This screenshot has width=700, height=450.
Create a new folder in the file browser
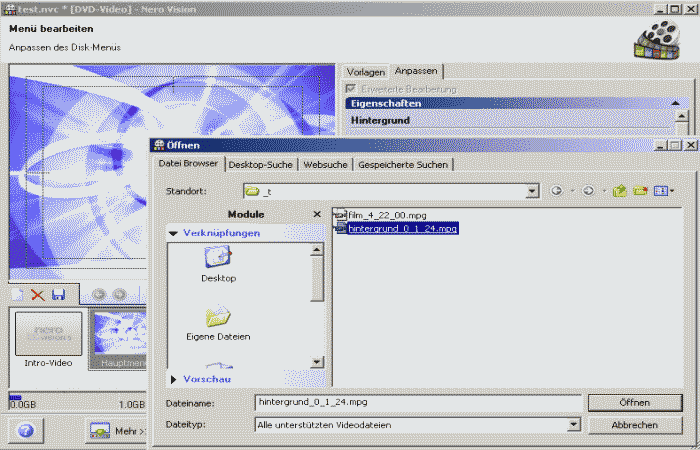click(641, 190)
